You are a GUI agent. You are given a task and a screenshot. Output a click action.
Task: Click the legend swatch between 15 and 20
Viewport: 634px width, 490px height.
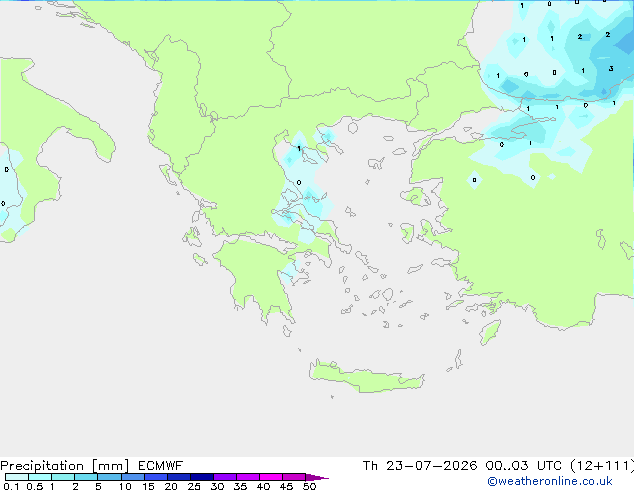[x=155, y=477]
